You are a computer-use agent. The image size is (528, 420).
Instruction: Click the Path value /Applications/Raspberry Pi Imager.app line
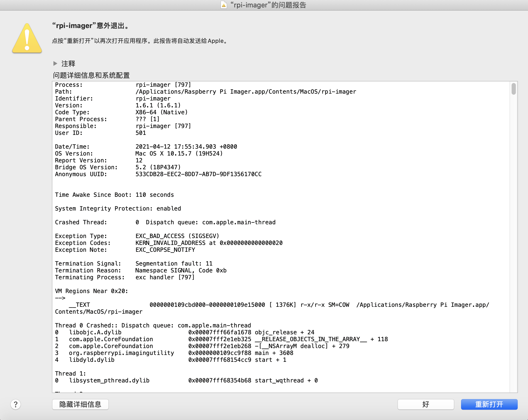(x=246, y=92)
